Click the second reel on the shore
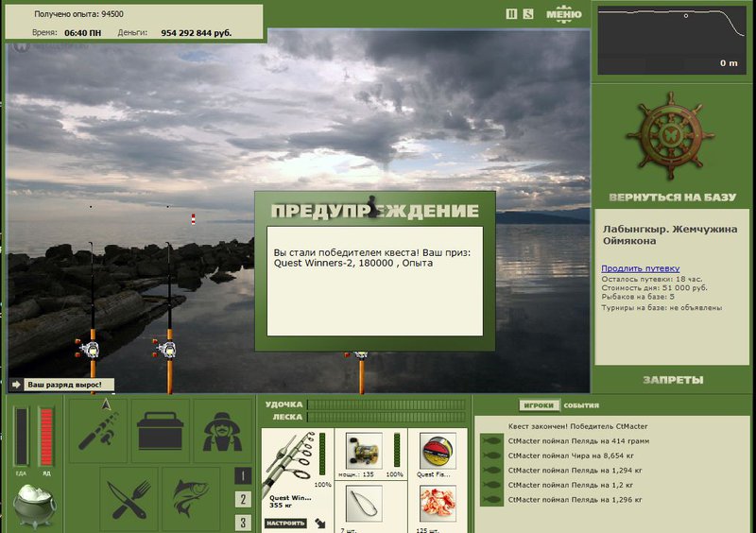756x533 pixels. (x=166, y=349)
